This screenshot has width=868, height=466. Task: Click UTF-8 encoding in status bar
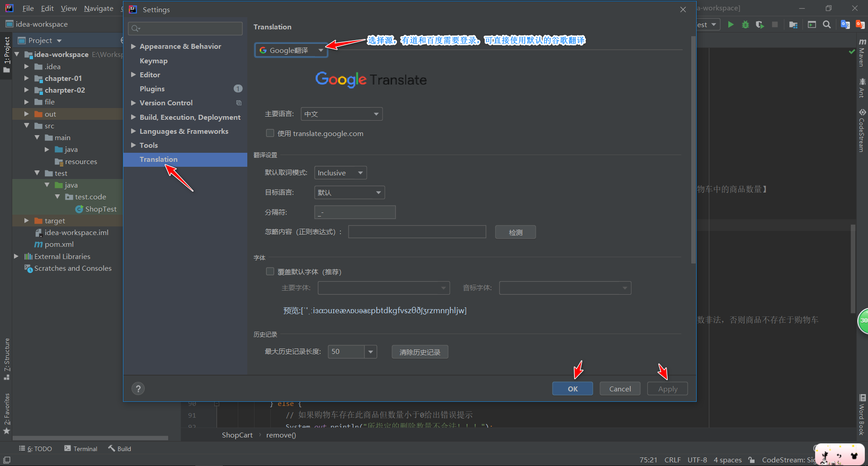pos(697,460)
